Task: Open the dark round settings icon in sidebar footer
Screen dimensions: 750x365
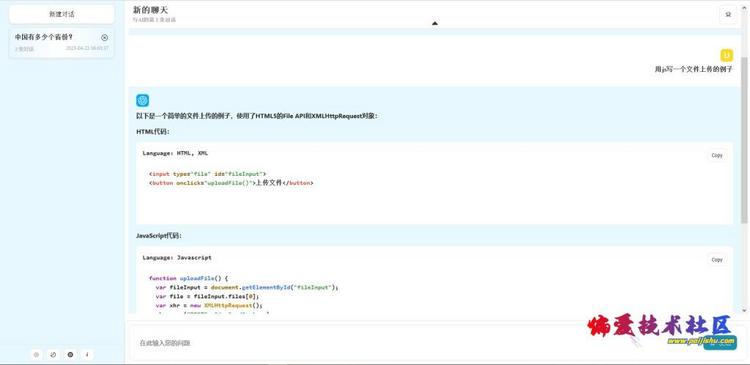Action: [x=70, y=354]
